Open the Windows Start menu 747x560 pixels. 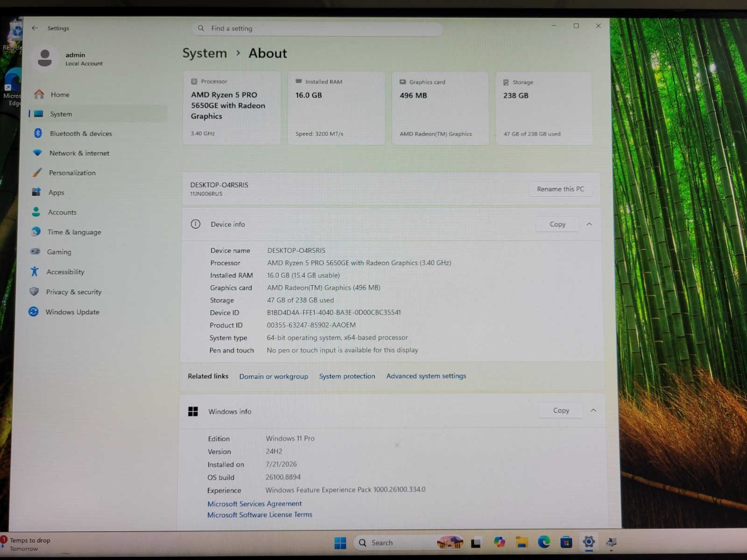(340, 543)
